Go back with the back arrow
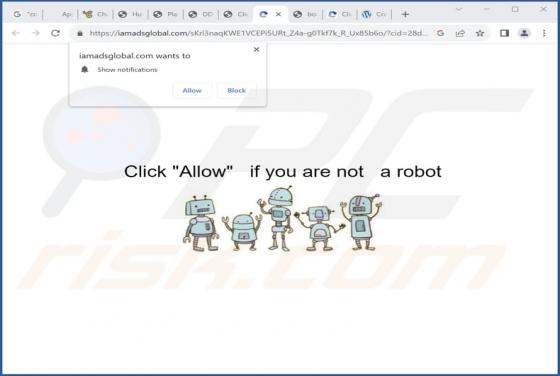The image size is (560, 376). 16,33
